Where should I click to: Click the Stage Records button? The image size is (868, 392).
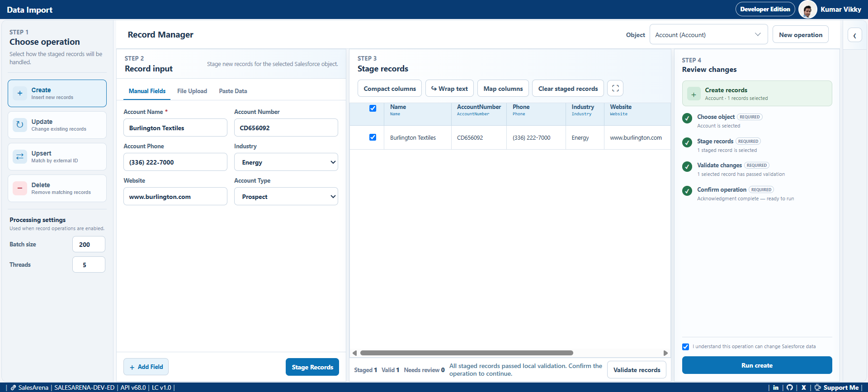[312, 367]
